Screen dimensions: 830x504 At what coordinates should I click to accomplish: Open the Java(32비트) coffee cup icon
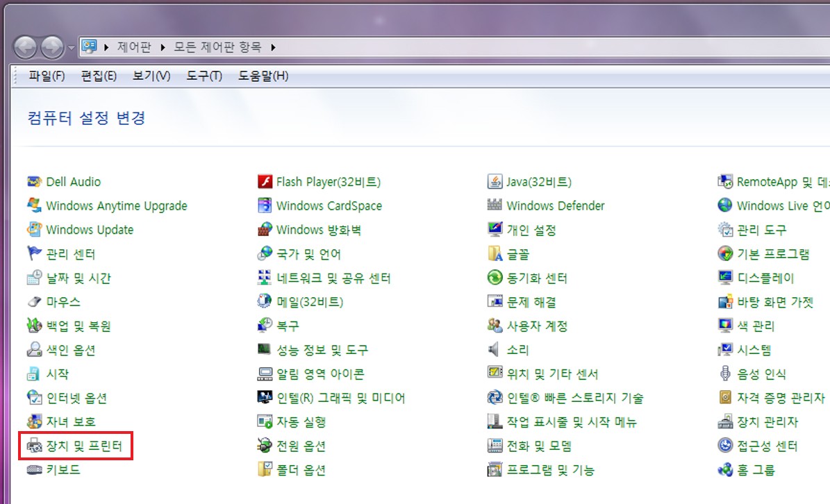(x=495, y=181)
